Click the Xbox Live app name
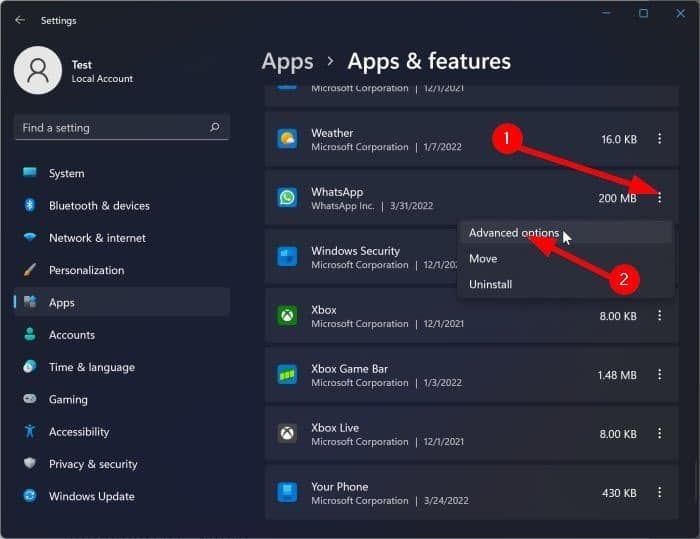This screenshot has height=539, width=700. click(x=335, y=427)
